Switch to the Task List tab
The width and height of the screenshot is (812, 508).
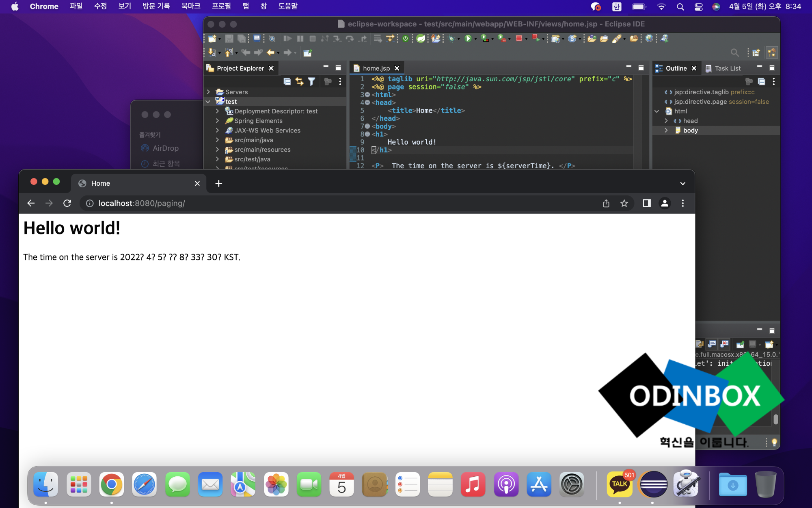pyautogui.click(x=727, y=68)
